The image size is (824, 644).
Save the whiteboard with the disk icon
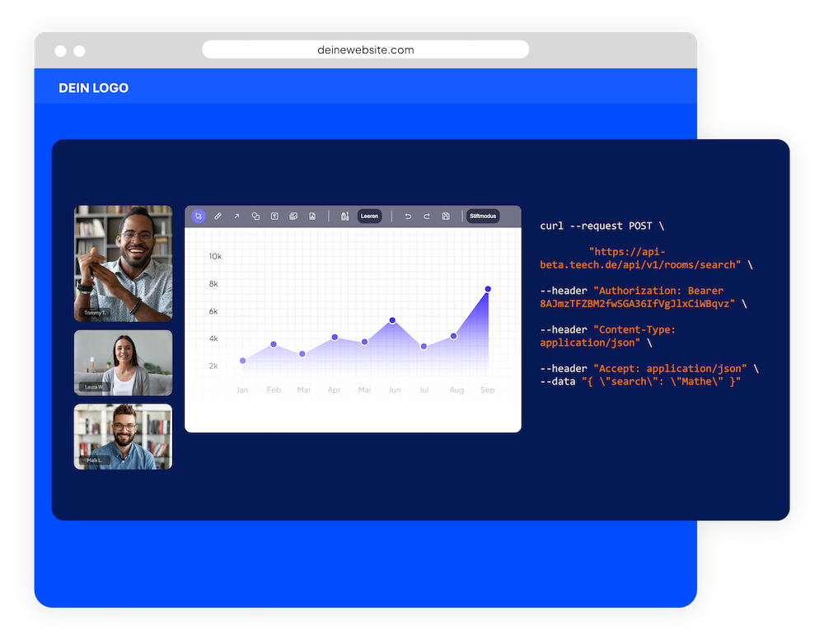click(446, 217)
